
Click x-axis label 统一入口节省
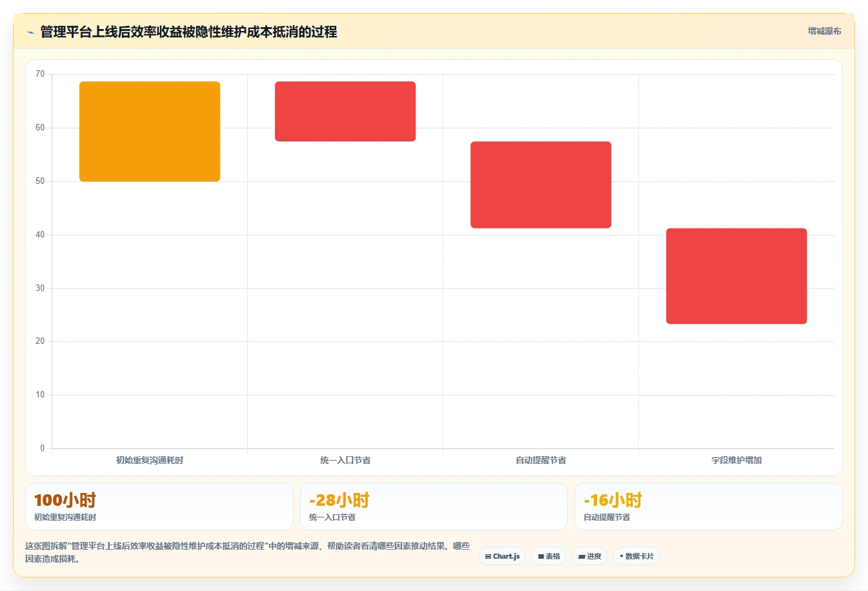(x=345, y=460)
